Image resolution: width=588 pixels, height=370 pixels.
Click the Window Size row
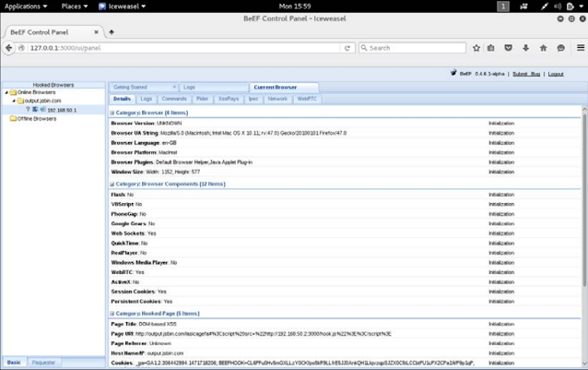tap(345, 172)
